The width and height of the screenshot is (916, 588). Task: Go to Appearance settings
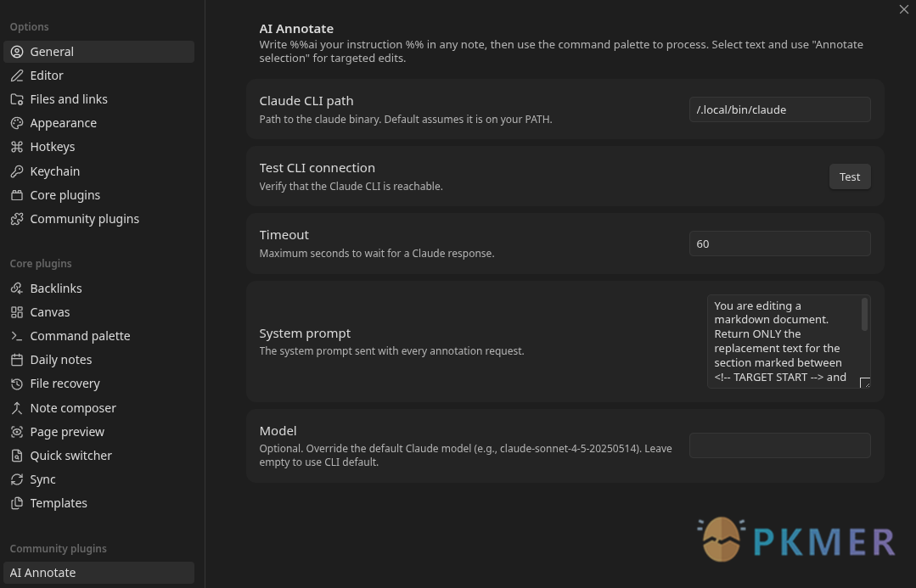98,123
